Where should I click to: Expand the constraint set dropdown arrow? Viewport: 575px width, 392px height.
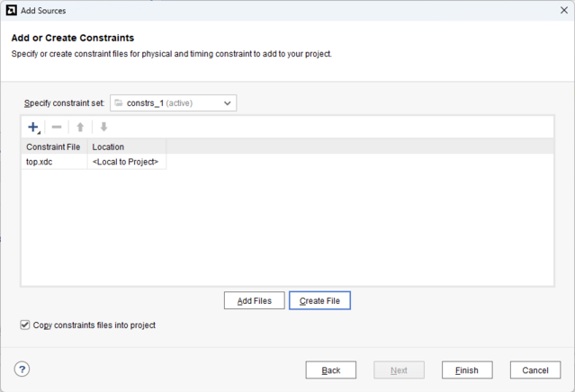(x=228, y=103)
